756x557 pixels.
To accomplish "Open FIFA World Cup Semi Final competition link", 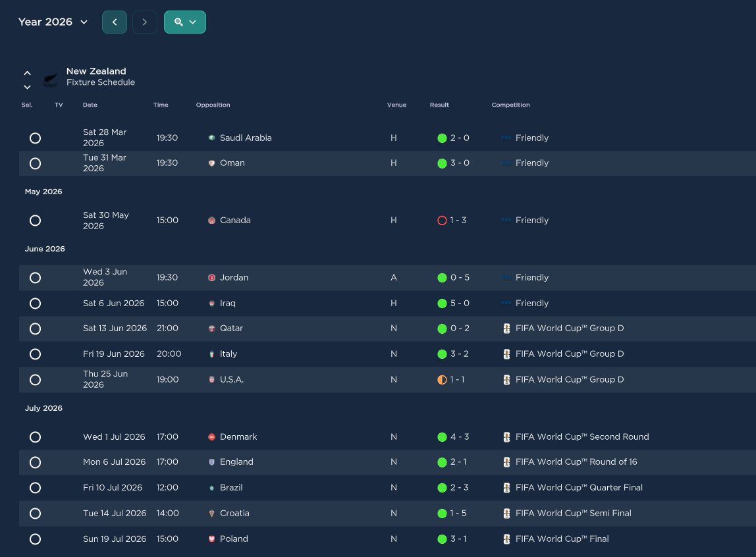I will tap(573, 513).
